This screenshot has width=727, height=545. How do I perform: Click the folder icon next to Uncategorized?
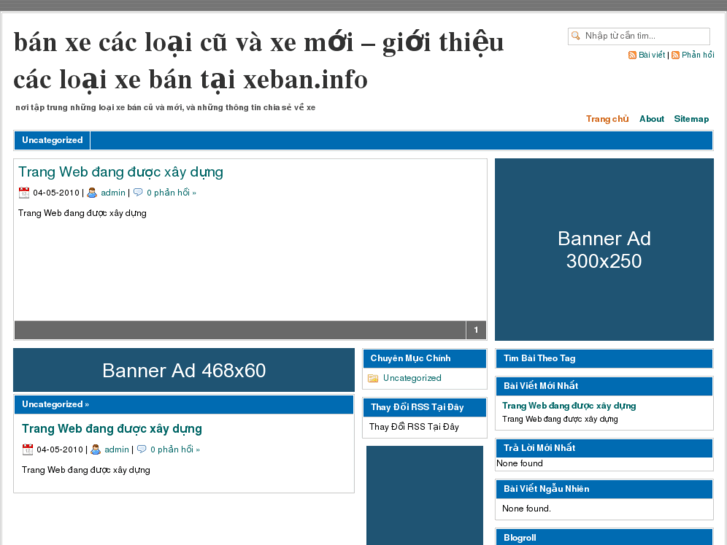coord(373,378)
